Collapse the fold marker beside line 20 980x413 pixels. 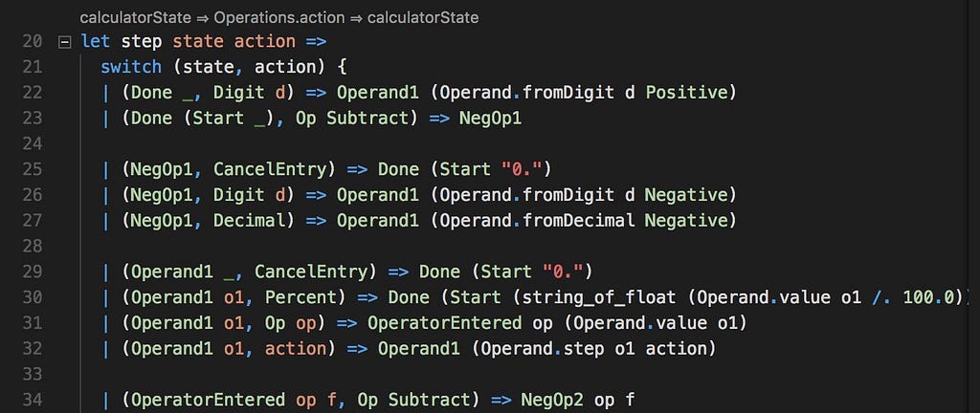(x=63, y=42)
